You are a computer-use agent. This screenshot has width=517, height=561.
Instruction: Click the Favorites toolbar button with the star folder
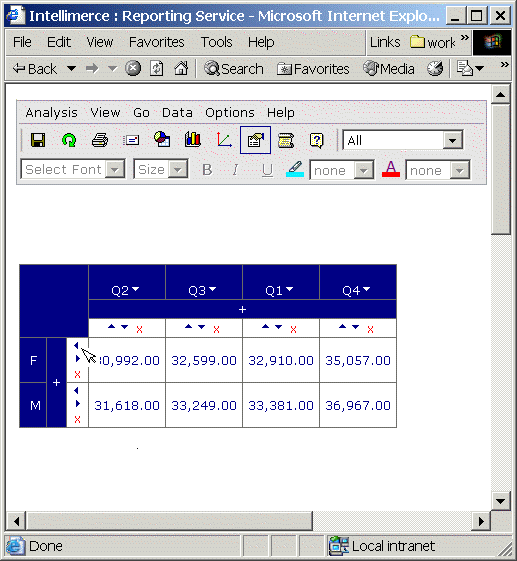[313, 69]
